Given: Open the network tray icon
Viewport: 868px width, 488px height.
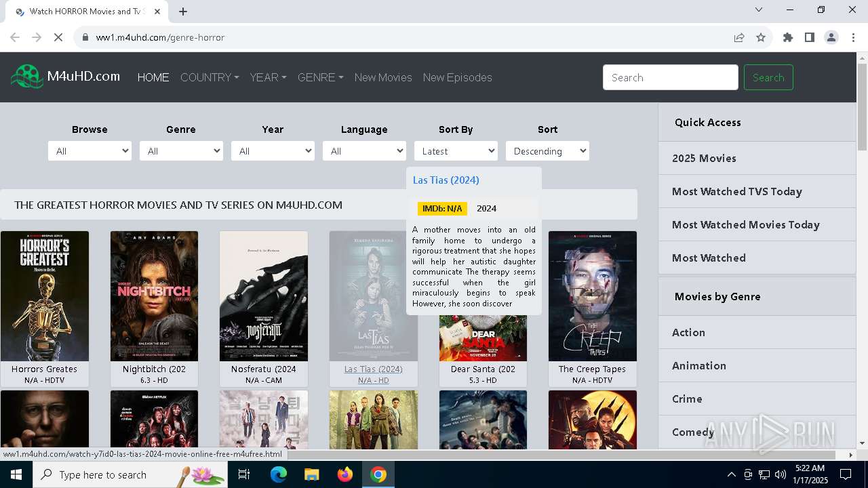Looking at the screenshot, I should [x=764, y=474].
